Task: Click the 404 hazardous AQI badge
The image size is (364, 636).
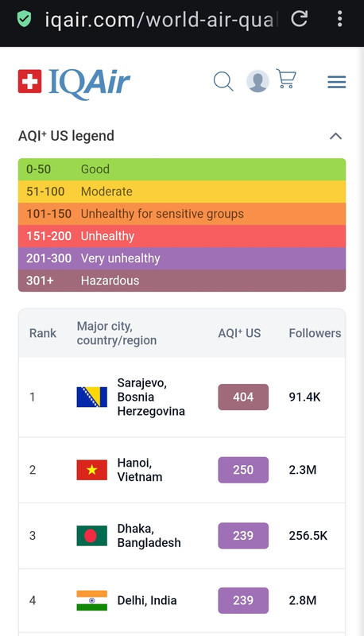Action: 243,397
